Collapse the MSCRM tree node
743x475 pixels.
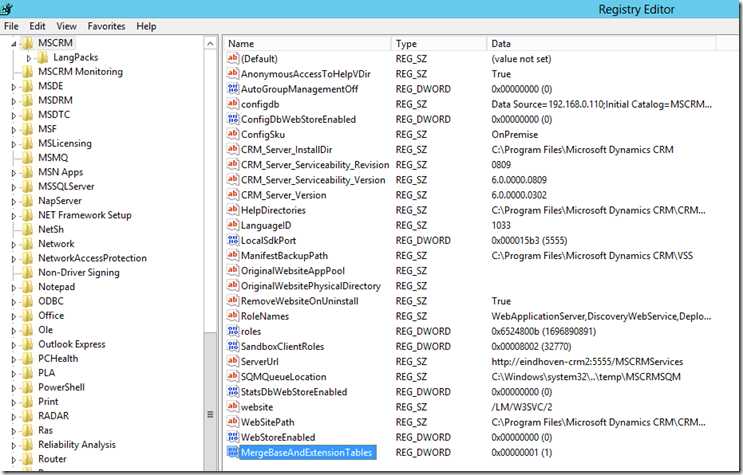[14, 44]
